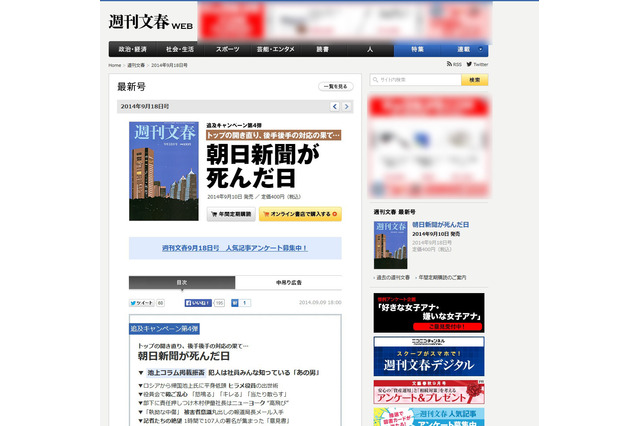Click the Facebook いいね! button
Screen dimensions: 640x426
tap(198, 303)
